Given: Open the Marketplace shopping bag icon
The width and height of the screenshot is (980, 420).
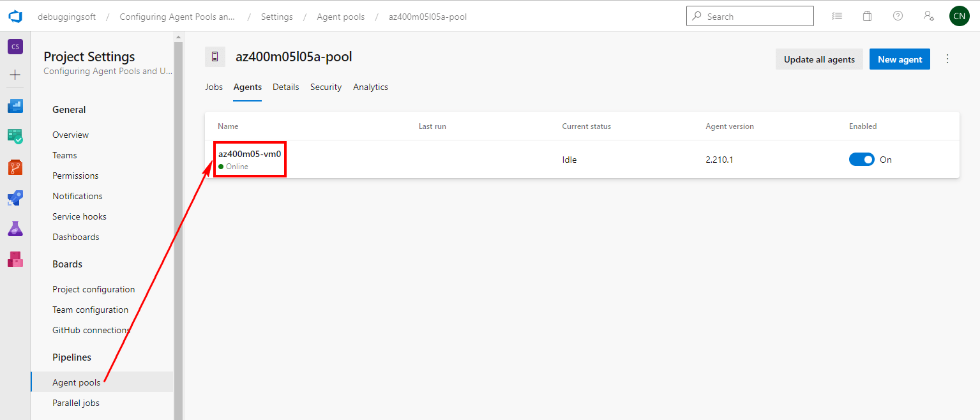Looking at the screenshot, I should [x=867, y=15].
